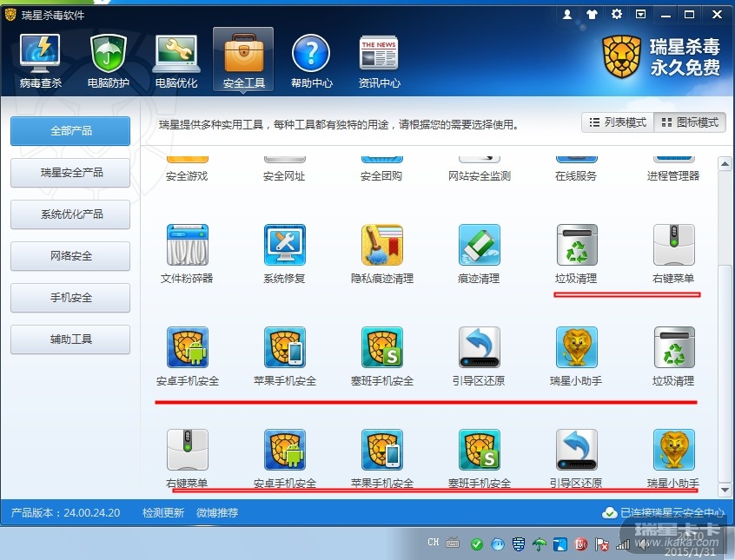Open 塞班手机安全 icon in bottom row

click(479, 450)
